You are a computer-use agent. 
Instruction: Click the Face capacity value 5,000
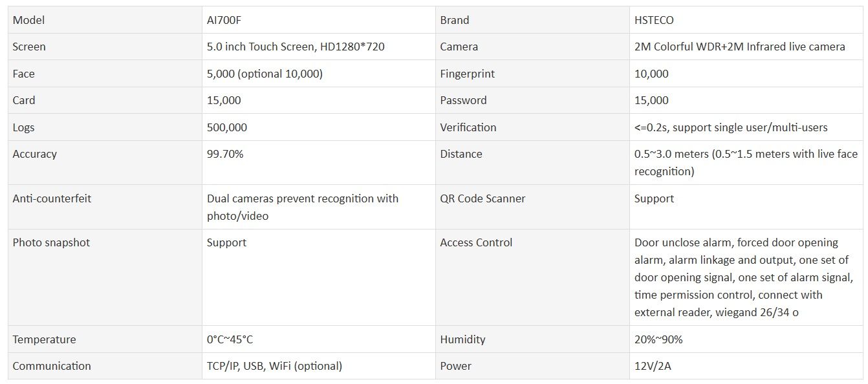(265, 74)
